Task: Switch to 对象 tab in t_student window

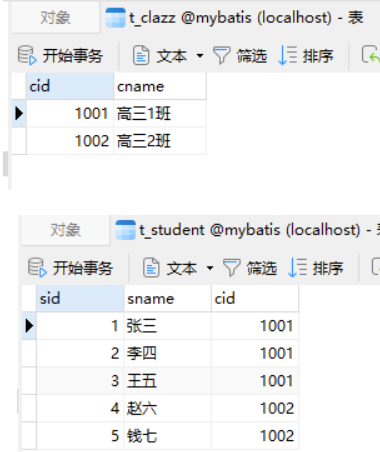Action: coord(66,230)
